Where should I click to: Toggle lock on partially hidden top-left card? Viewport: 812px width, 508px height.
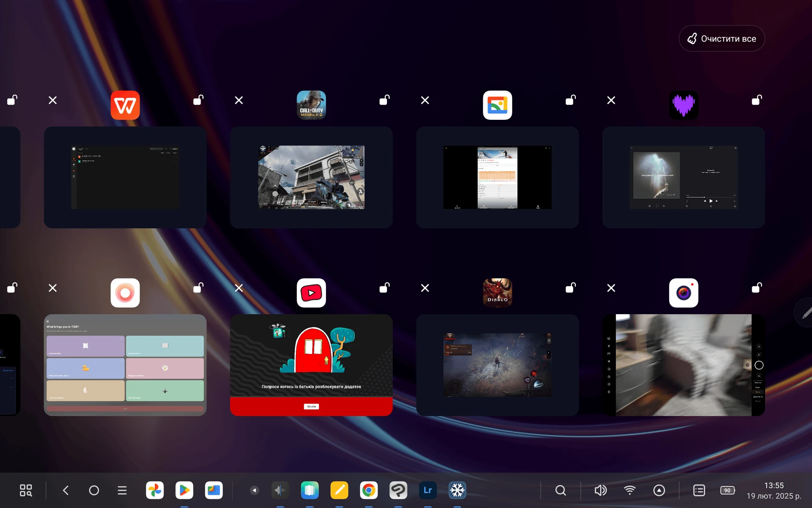(12, 100)
